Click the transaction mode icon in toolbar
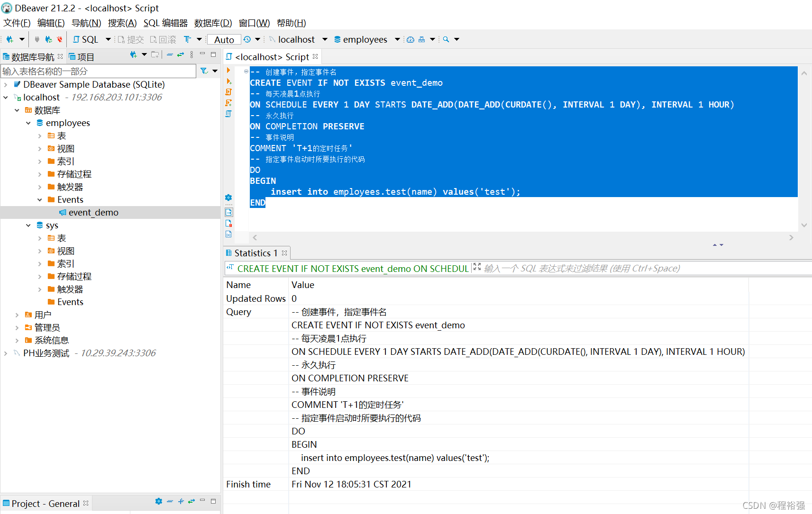The image size is (812, 514). (x=188, y=39)
